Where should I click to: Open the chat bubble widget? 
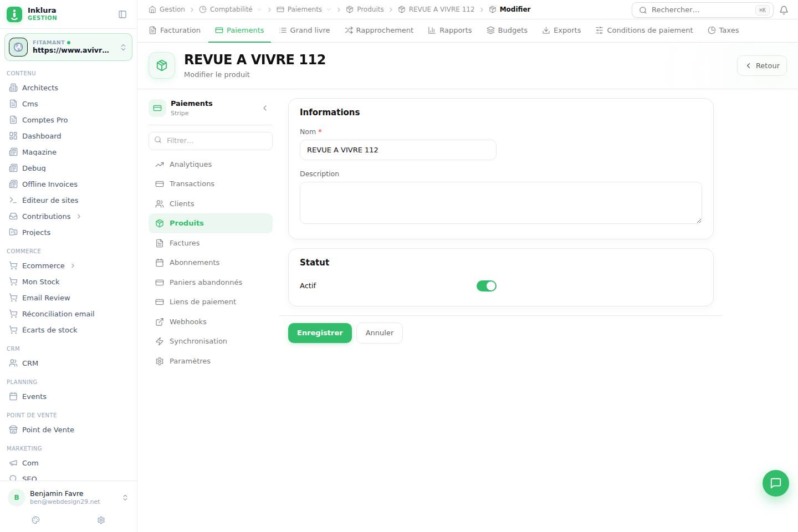pos(775,483)
